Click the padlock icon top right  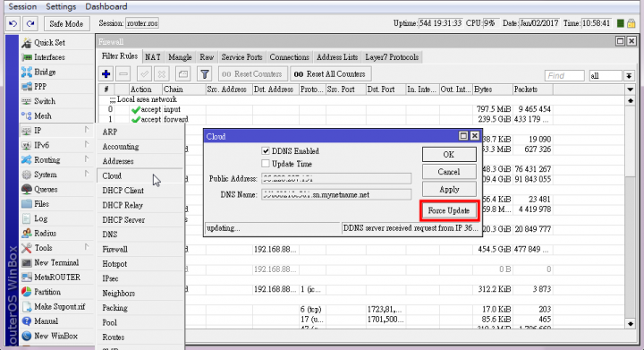pos(631,23)
